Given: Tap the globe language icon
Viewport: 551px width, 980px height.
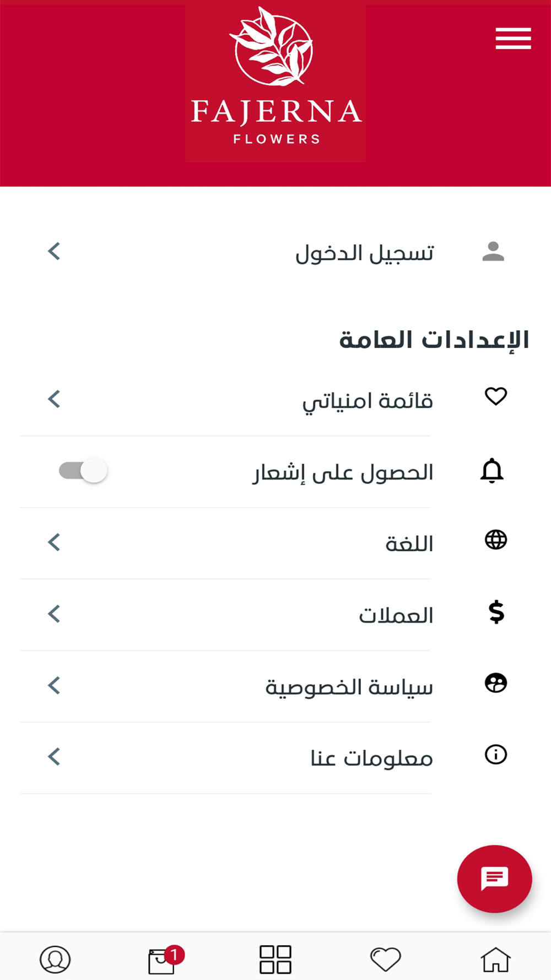Looking at the screenshot, I should click(x=496, y=540).
